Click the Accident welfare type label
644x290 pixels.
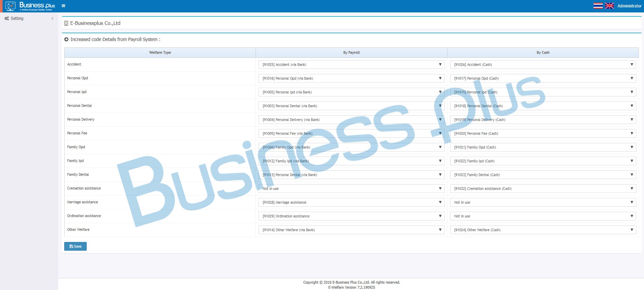(x=74, y=64)
